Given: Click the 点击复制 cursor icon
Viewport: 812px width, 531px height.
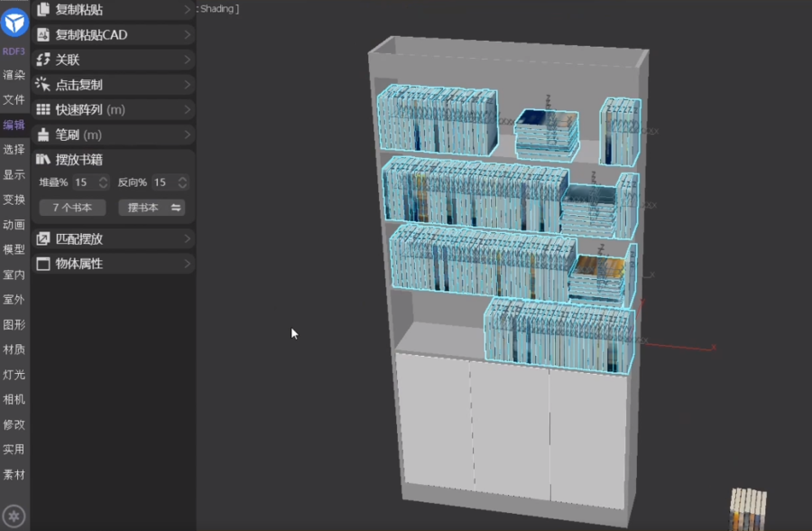Looking at the screenshot, I should [x=42, y=85].
